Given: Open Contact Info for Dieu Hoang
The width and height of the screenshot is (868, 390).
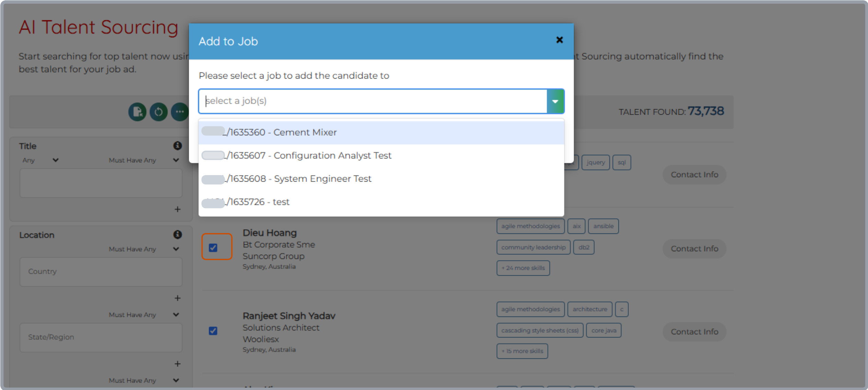Looking at the screenshot, I should click(x=694, y=249).
